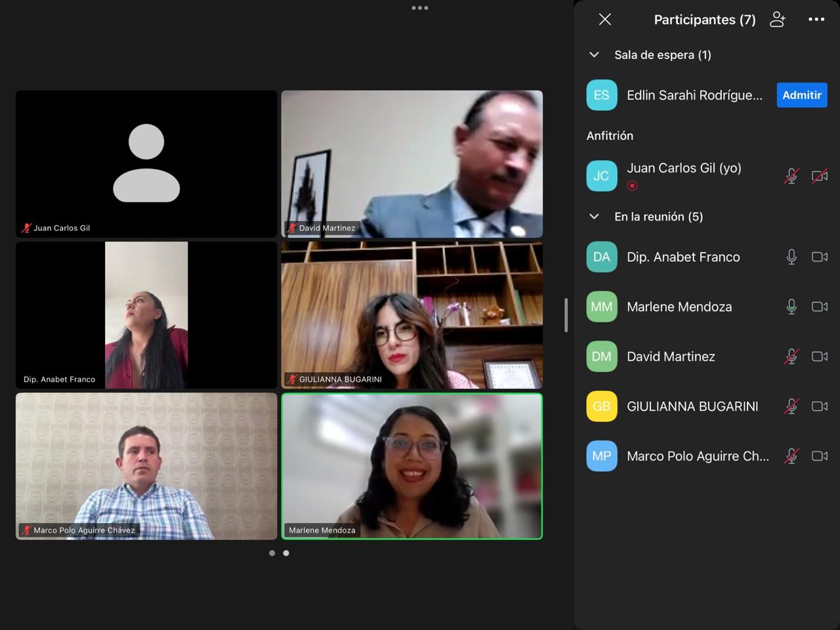
Task: Mute Dip. Anabet Franco's microphone
Action: coord(791,257)
